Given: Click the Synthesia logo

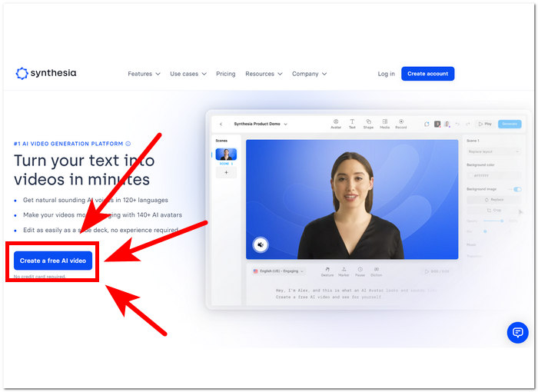Looking at the screenshot, I should pyautogui.click(x=46, y=73).
